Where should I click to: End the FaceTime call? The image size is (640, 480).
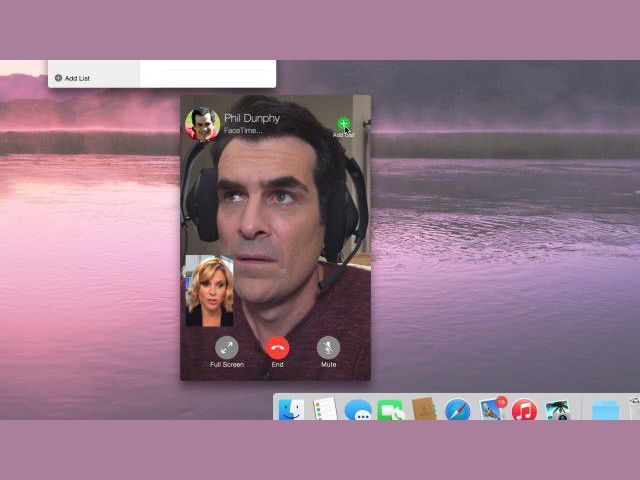point(278,348)
